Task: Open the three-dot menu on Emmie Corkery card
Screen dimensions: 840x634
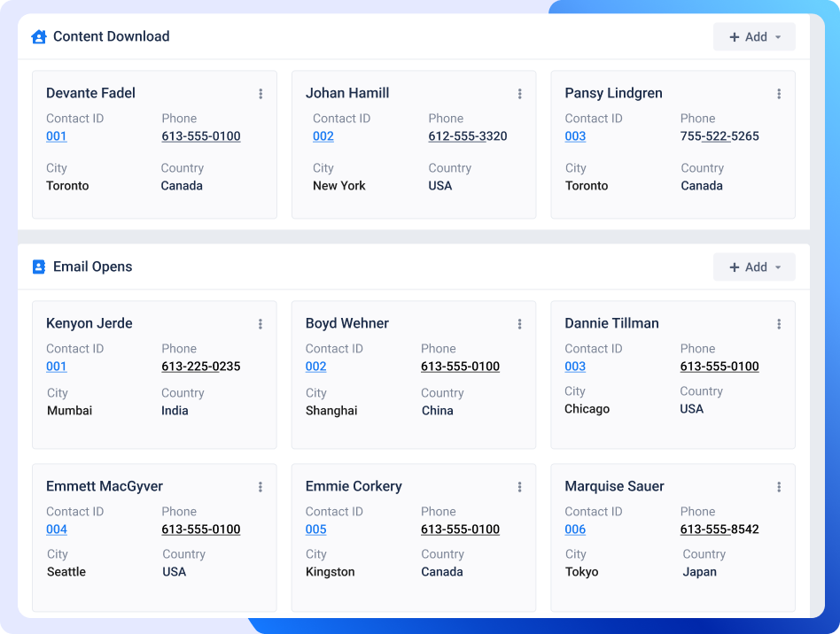Action: pos(519,487)
